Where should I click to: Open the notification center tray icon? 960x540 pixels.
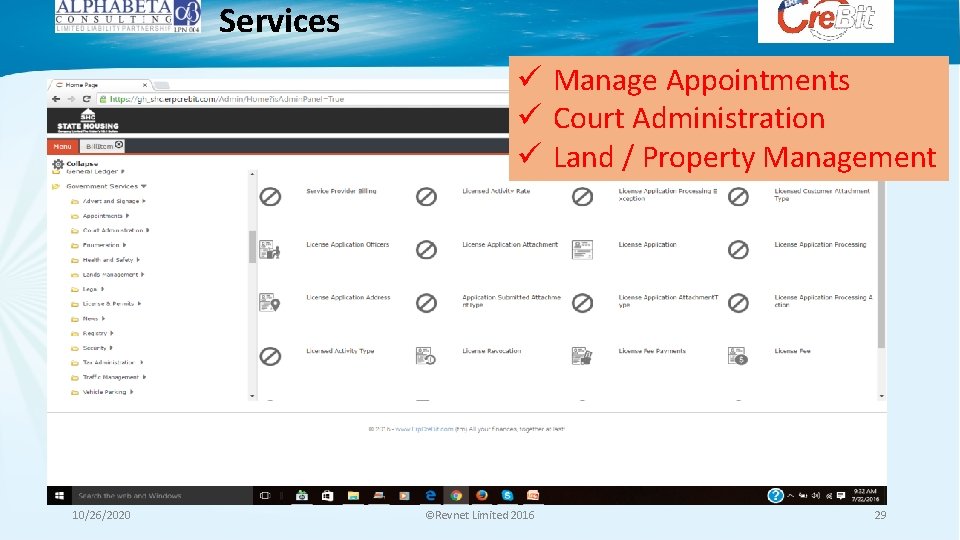841,495
